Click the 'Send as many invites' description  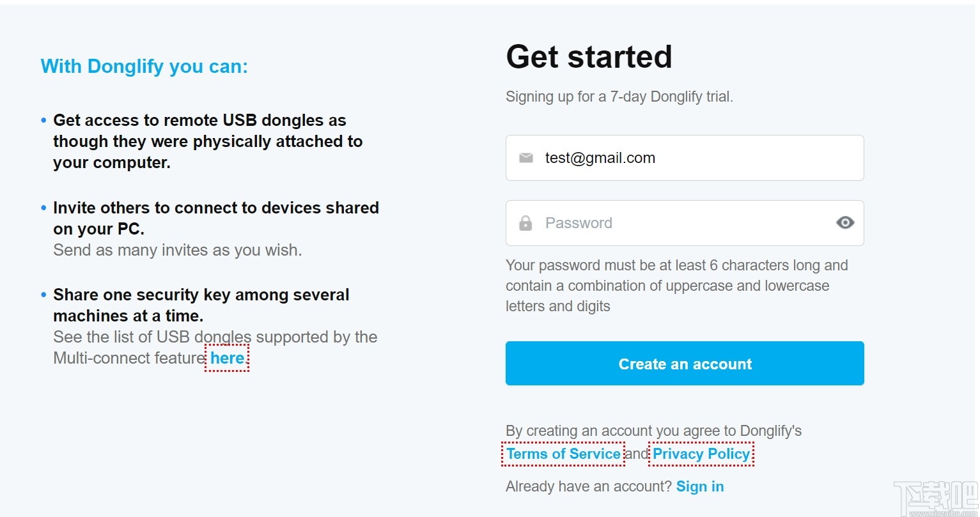(x=177, y=251)
